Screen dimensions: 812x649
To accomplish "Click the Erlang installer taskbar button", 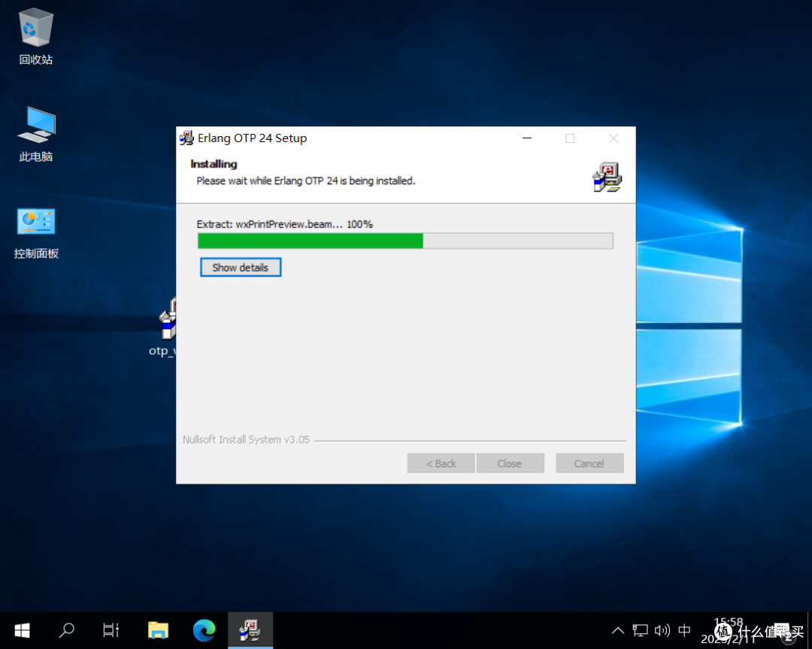I will 250,630.
